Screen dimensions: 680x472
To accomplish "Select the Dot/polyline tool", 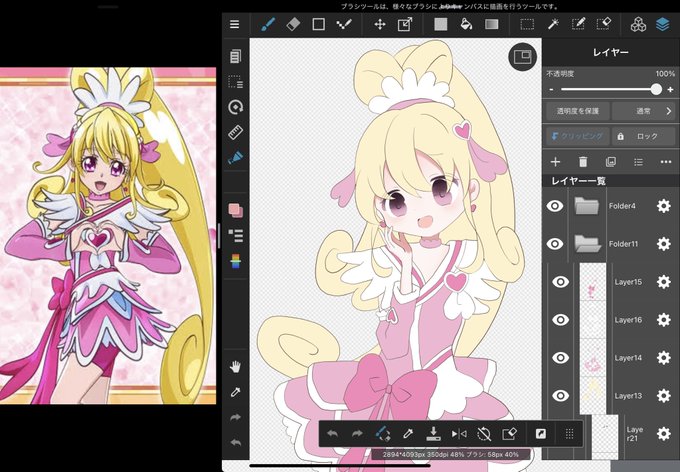I will coord(344,24).
